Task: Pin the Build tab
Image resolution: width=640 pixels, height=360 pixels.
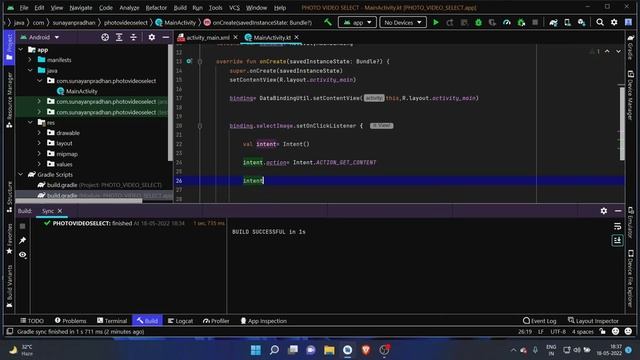Action: coord(22,240)
